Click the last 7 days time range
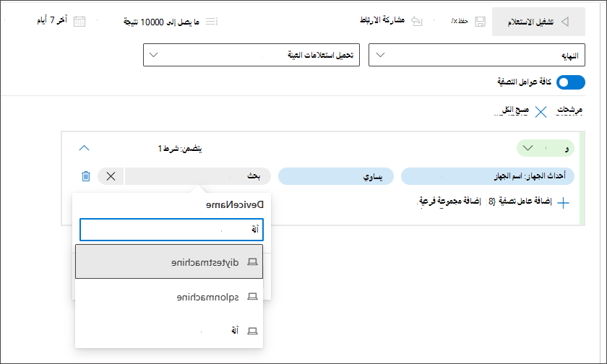The height and width of the screenshot is (364, 607). (x=52, y=20)
